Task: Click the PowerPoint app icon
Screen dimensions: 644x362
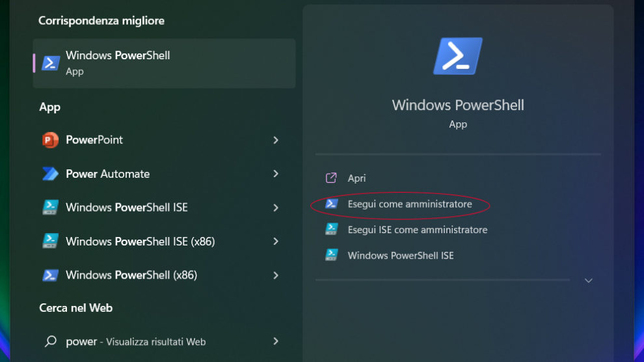Action: point(50,140)
